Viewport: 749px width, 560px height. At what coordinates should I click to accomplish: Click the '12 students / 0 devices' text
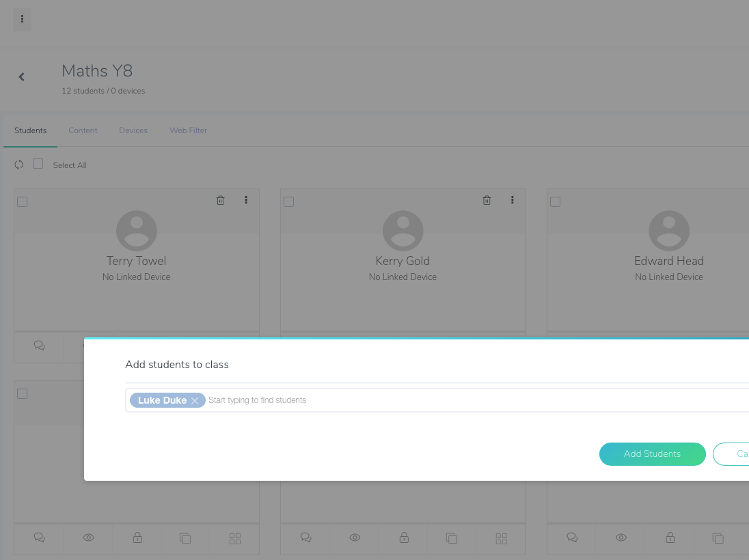click(x=103, y=91)
